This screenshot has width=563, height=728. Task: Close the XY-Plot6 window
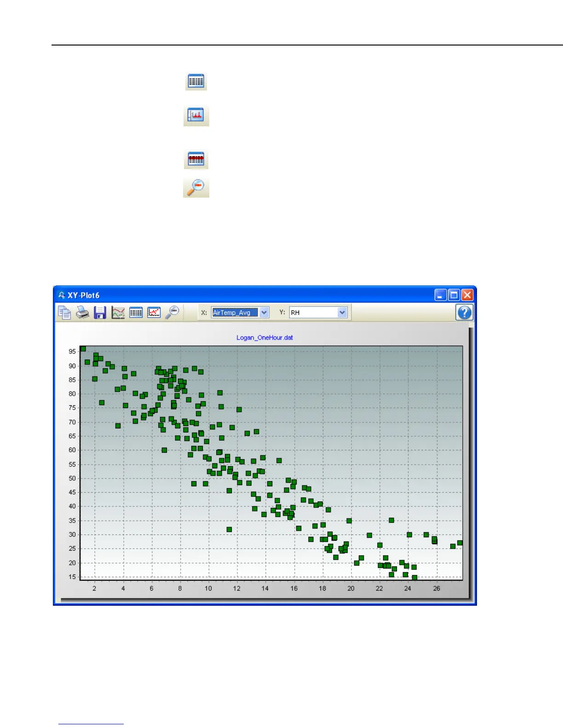pos(467,295)
